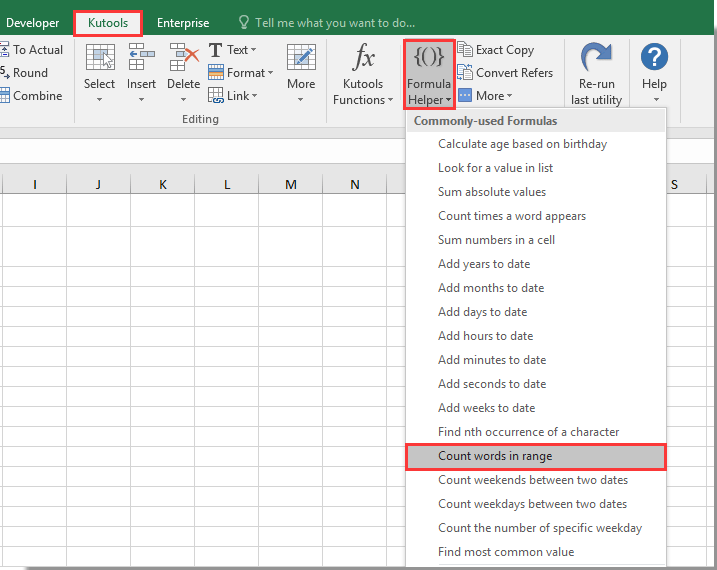Click the Help question mark icon
Image resolution: width=717 pixels, height=570 pixels.
pos(654,57)
